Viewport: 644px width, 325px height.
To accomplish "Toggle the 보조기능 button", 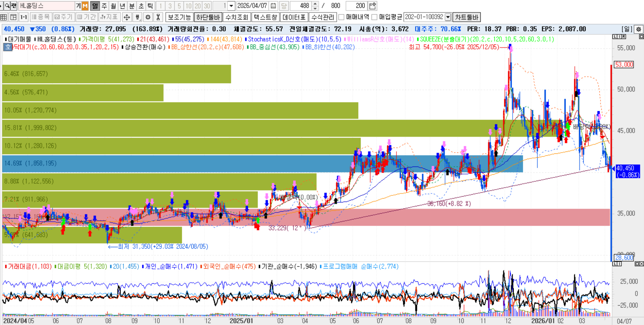I will (x=179, y=17).
